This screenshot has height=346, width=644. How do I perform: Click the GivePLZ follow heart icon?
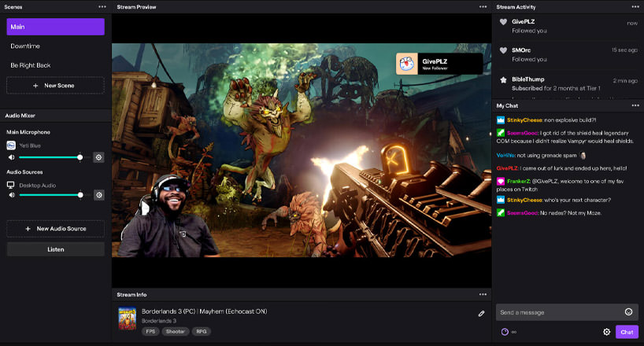[x=503, y=22]
